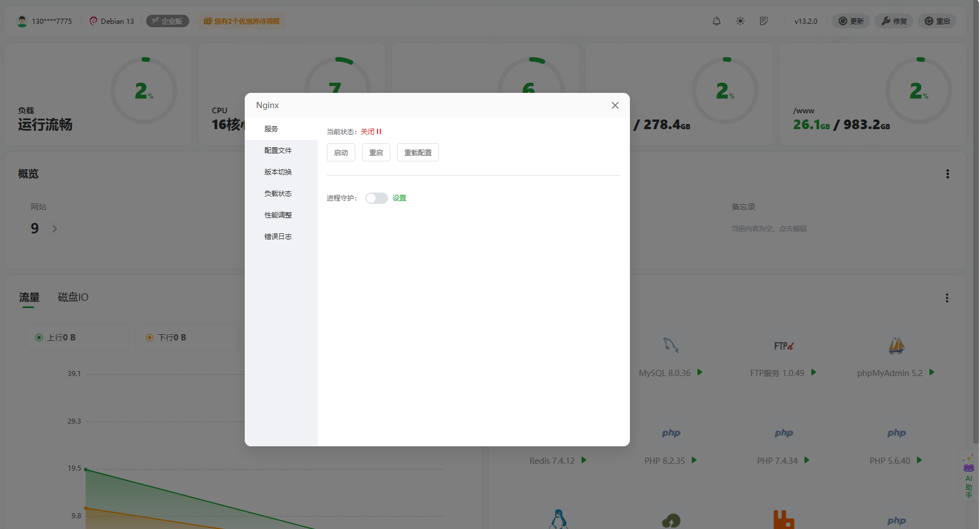The width and height of the screenshot is (980, 529).
Task: Click the play arrow beside FTP服务 1.0.49
Action: pos(813,372)
